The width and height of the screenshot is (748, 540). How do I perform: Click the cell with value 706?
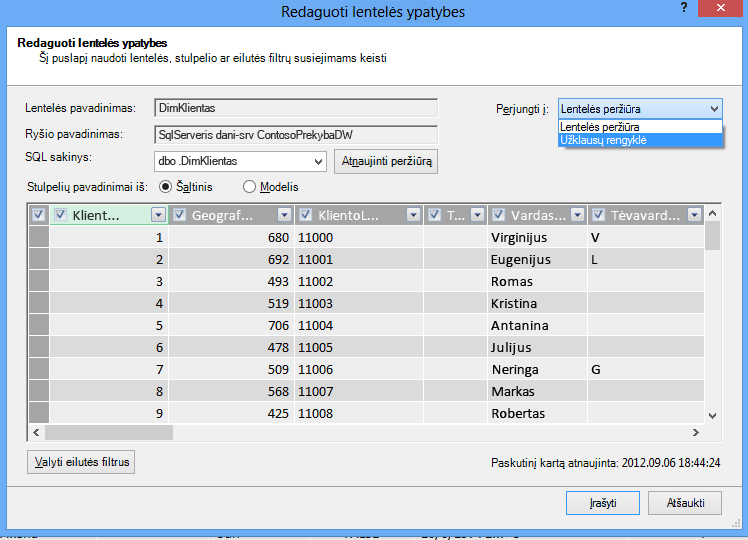click(231, 325)
